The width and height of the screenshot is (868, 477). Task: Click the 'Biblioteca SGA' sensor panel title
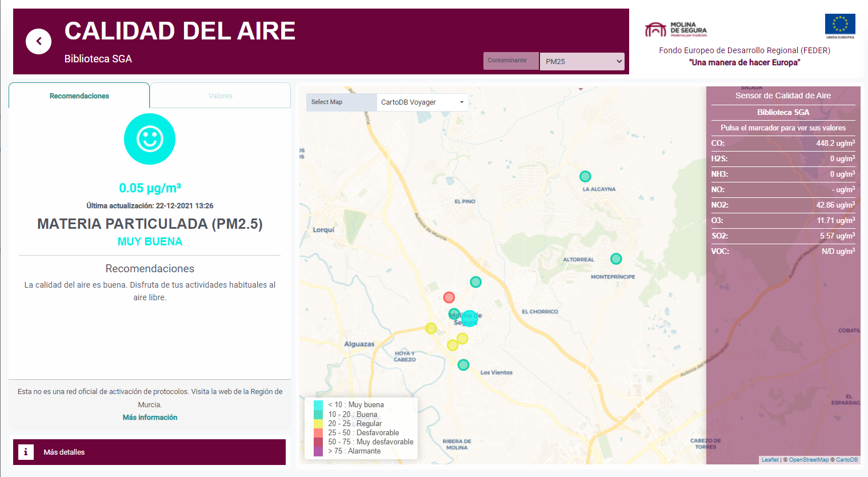(783, 112)
